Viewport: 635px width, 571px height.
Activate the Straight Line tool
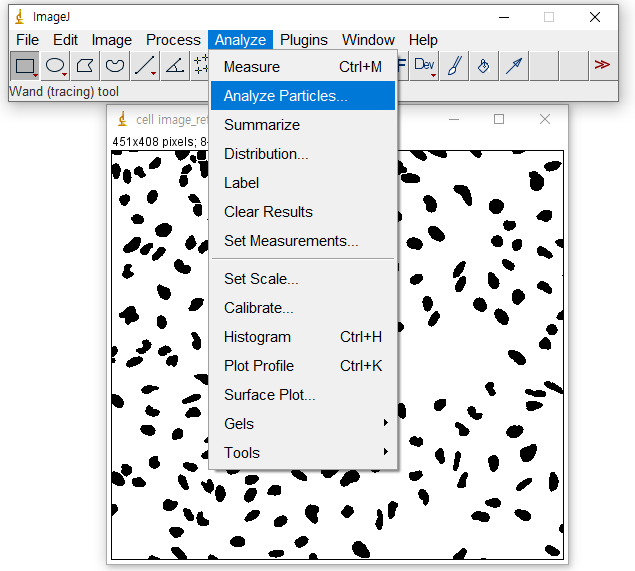pos(146,66)
